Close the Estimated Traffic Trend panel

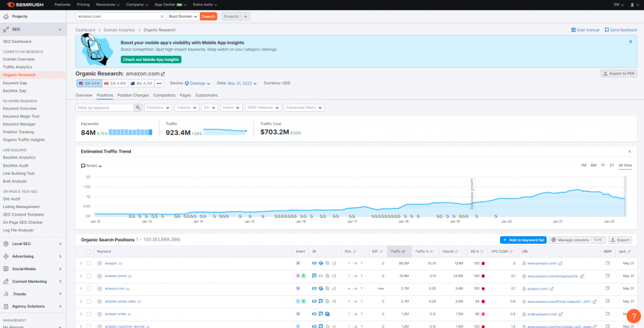(x=630, y=151)
